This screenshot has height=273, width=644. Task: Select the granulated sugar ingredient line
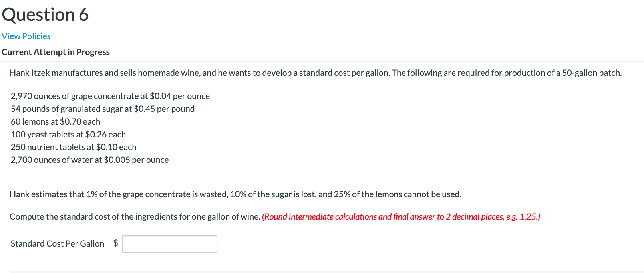[102, 109]
